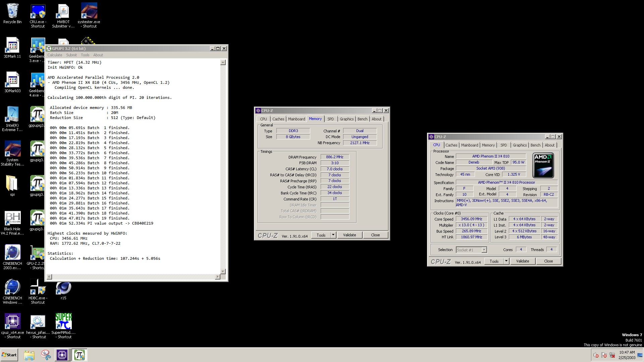Open Black Hole V4.2 benchmark icon
This screenshot has height=362, width=644.
click(x=12, y=223)
